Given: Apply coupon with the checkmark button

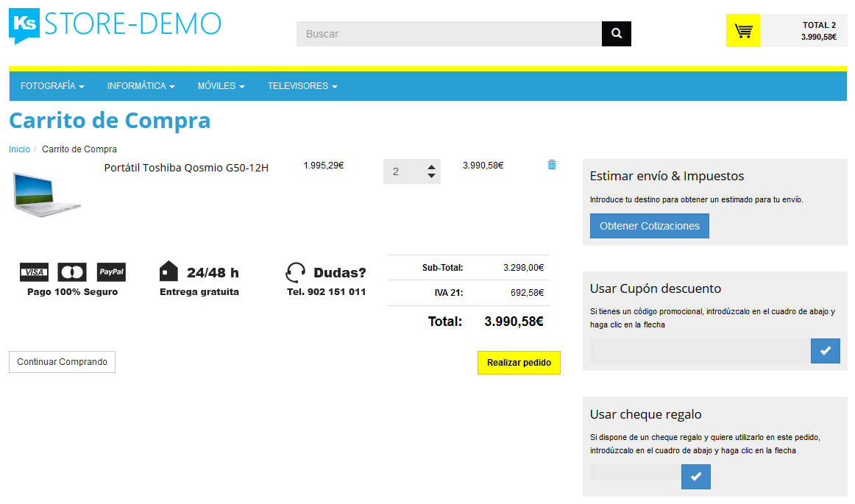Looking at the screenshot, I should 825,351.
